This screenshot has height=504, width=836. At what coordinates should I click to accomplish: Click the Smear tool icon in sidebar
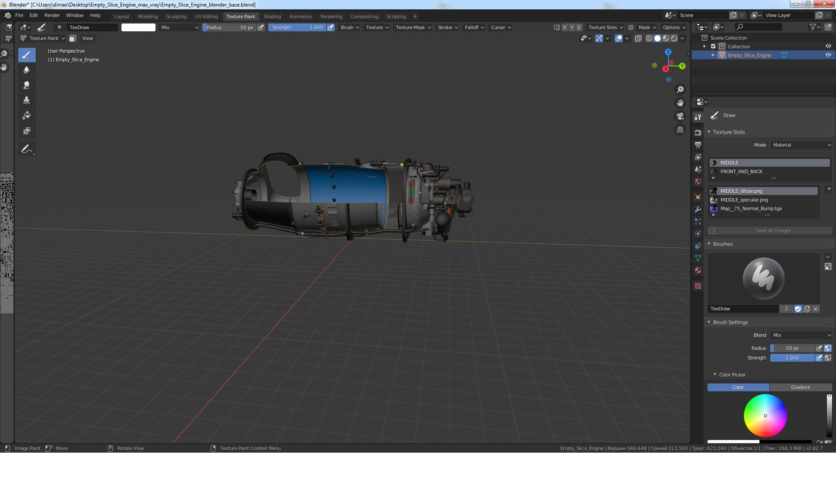(x=26, y=84)
